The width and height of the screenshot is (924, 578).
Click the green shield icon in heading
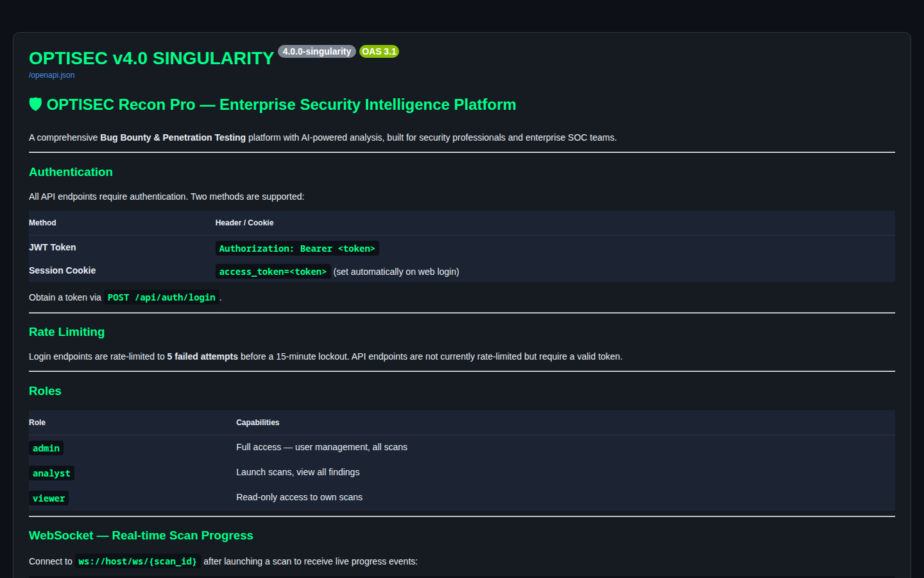(35, 104)
